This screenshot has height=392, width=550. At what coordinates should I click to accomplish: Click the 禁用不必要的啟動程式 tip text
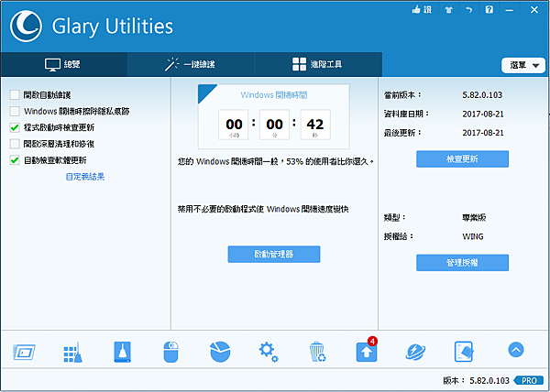(x=263, y=209)
